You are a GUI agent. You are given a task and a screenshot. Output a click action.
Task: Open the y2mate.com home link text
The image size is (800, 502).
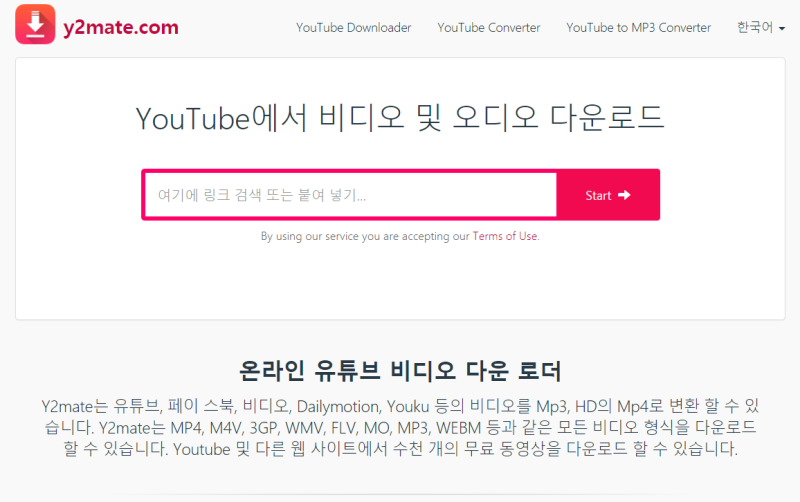tap(121, 27)
